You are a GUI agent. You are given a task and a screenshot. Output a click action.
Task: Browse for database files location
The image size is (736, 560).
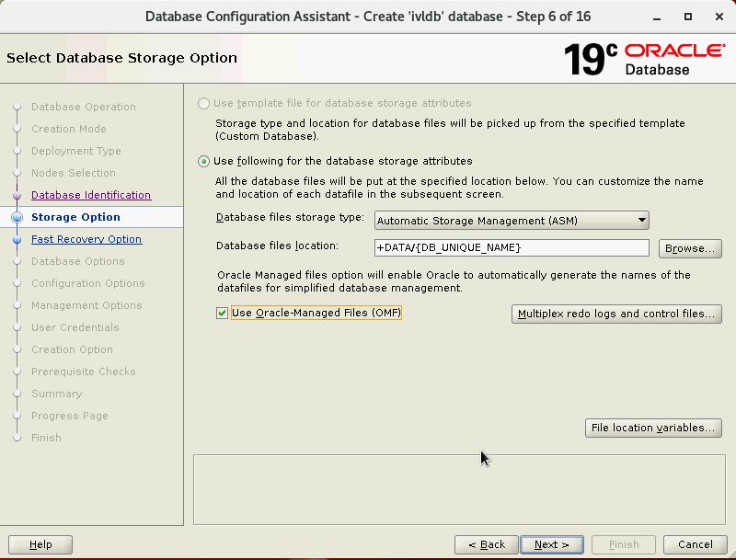pos(689,249)
